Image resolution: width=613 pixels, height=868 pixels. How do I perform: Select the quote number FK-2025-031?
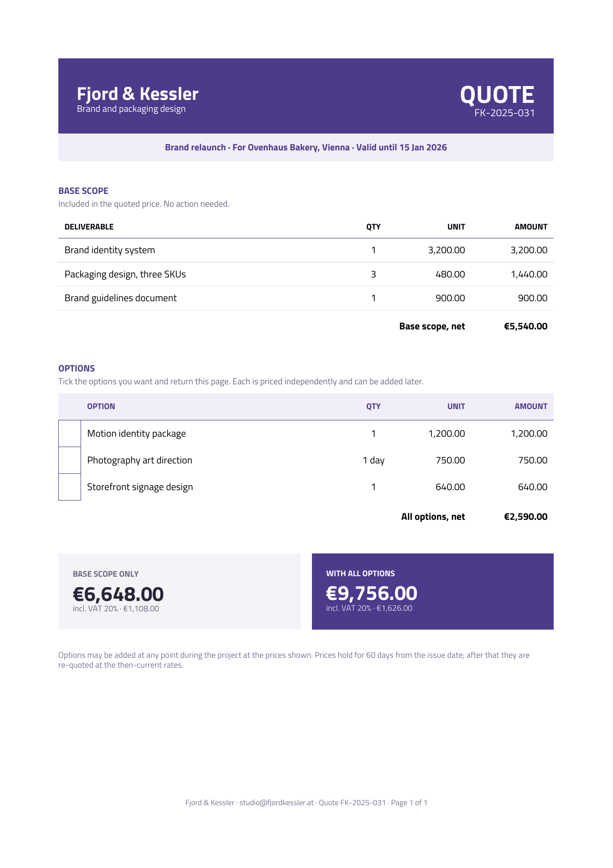pyautogui.click(x=504, y=113)
